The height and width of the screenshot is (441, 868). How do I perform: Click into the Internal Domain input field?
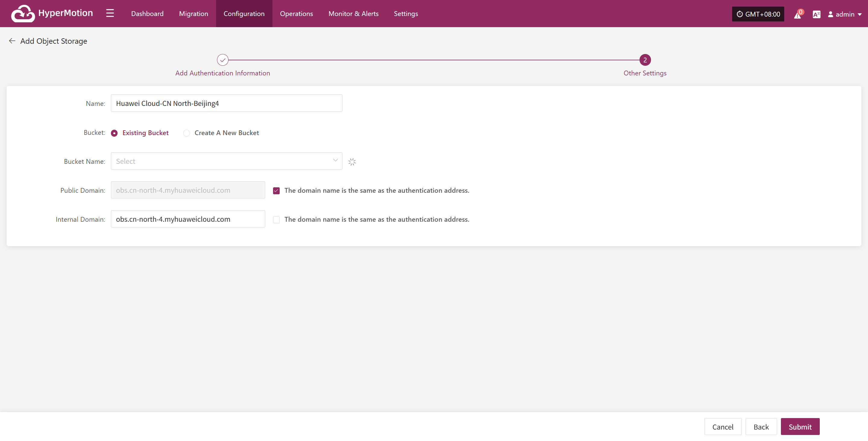(x=188, y=219)
